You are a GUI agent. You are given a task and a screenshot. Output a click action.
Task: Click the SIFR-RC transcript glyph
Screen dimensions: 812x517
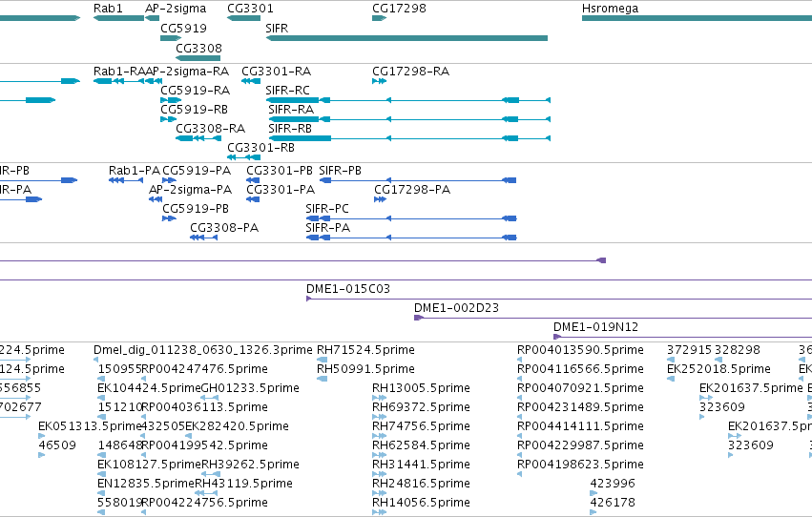[407, 100]
